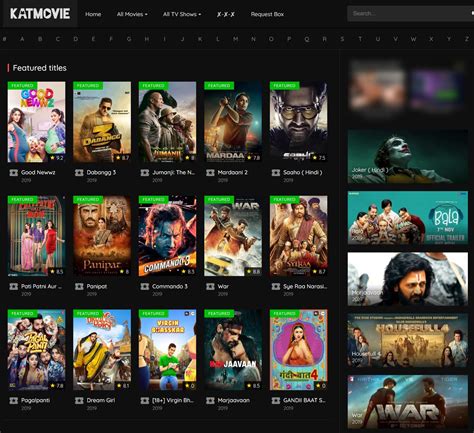Open the Sye Raa Narasimha poster
Screen dimensions: 474x433
point(298,236)
